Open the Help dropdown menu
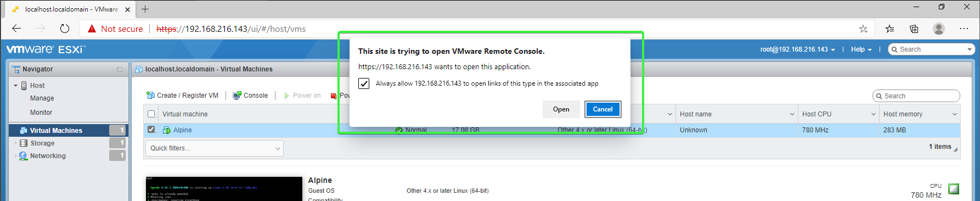Screen dimensions: 980x201 tap(861, 49)
